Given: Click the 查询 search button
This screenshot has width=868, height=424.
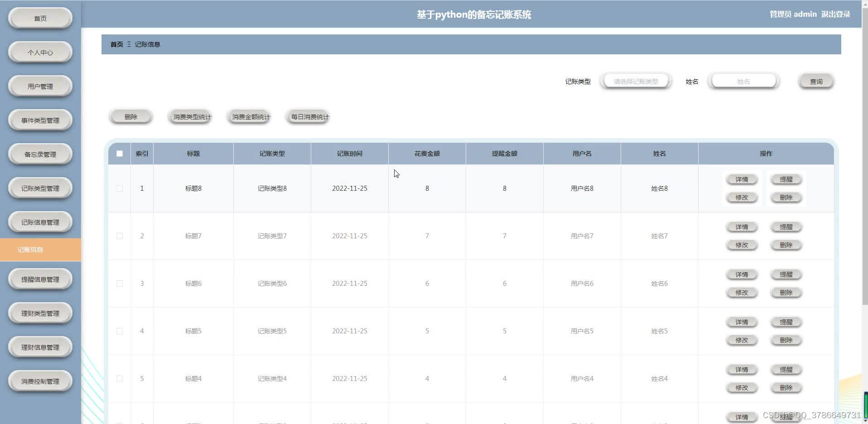Looking at the screenshot, I should (816, 82).
